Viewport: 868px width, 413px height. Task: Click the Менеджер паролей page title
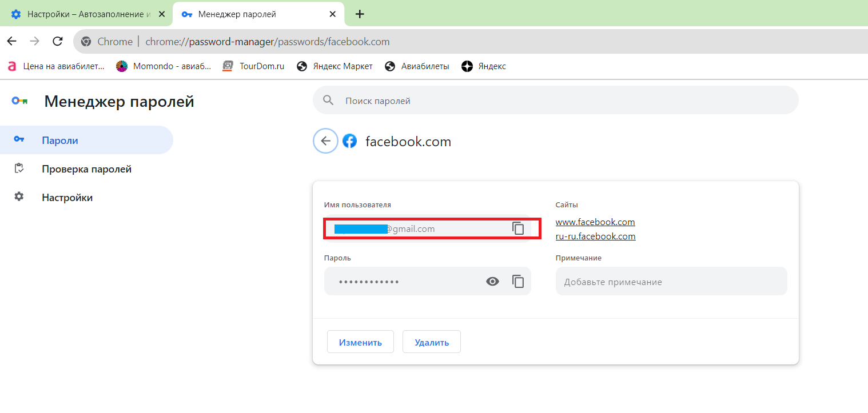[119, 102]
